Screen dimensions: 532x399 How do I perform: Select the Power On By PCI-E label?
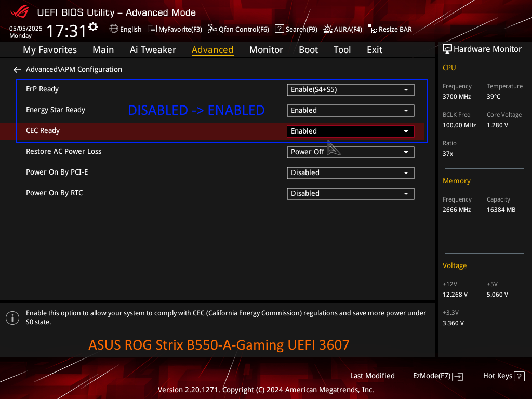pyautogui.click(x=57, y=172)
